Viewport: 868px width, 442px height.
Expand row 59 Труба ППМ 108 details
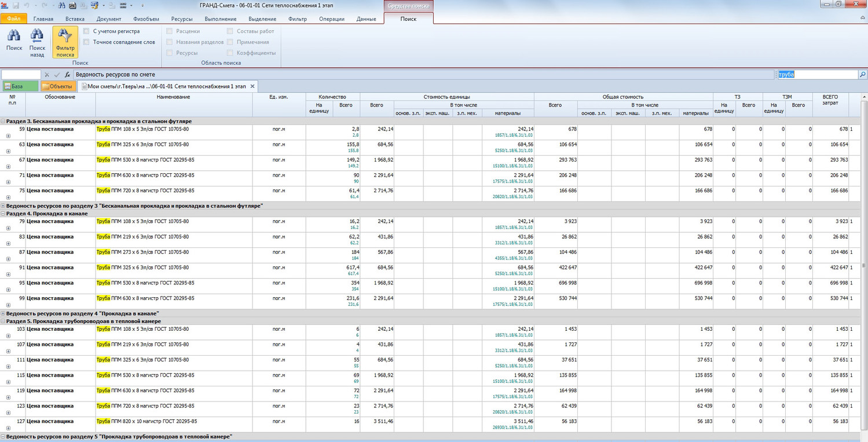coord(8,136)
